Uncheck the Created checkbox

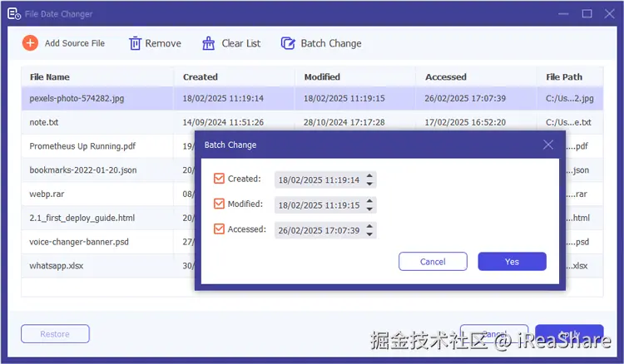[x=219, y=179]
